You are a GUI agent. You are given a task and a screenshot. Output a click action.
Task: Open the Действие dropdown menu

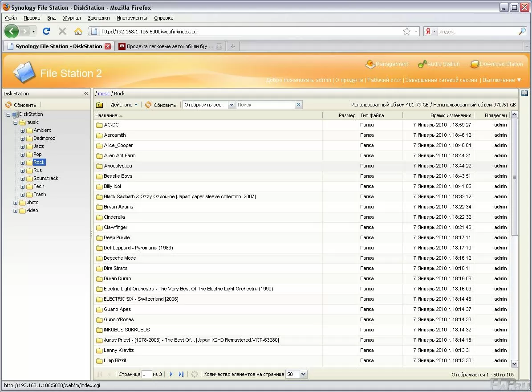coord(123,105)
